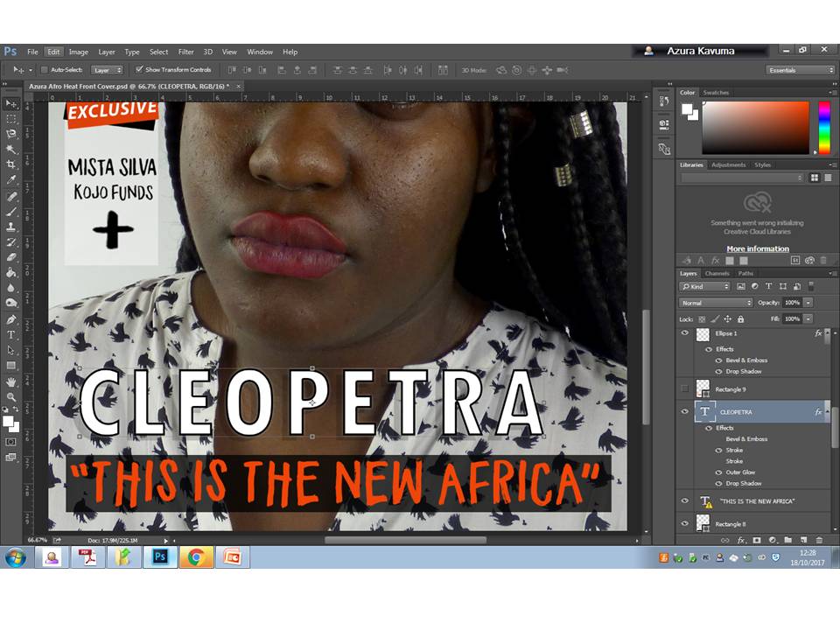840x630 pixels.
Task: Select the Crop tool
Action: click(x=10, y=164)
